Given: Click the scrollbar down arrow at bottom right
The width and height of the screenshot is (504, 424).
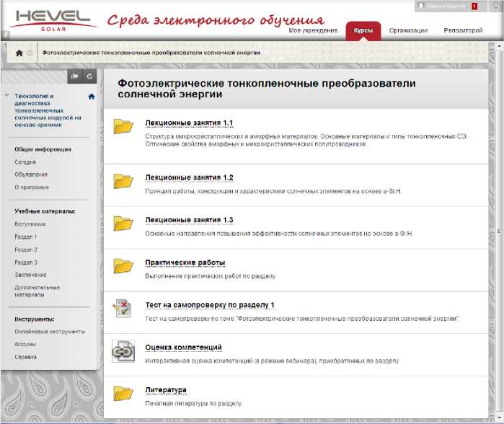Looking at the screenshot, I should coord(500,418).
